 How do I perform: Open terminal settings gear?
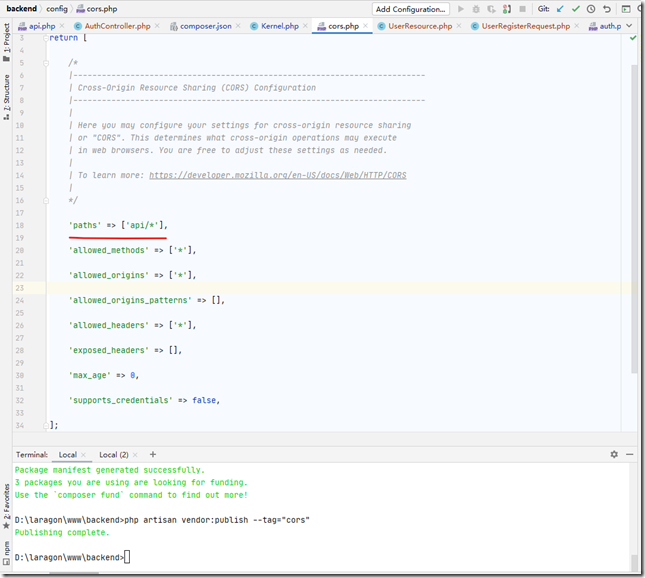coord(614,454)
